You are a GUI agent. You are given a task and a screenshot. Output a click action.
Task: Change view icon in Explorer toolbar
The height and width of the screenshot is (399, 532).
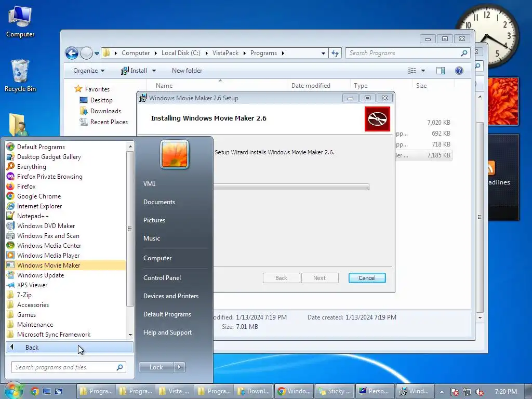tap(412, 71)
